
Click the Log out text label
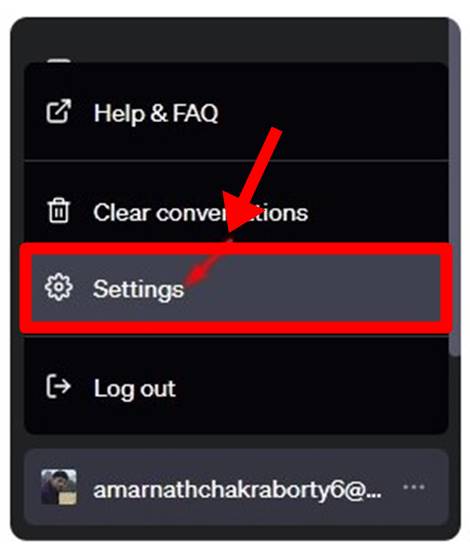pyautogui.click(x=135, y=389)
